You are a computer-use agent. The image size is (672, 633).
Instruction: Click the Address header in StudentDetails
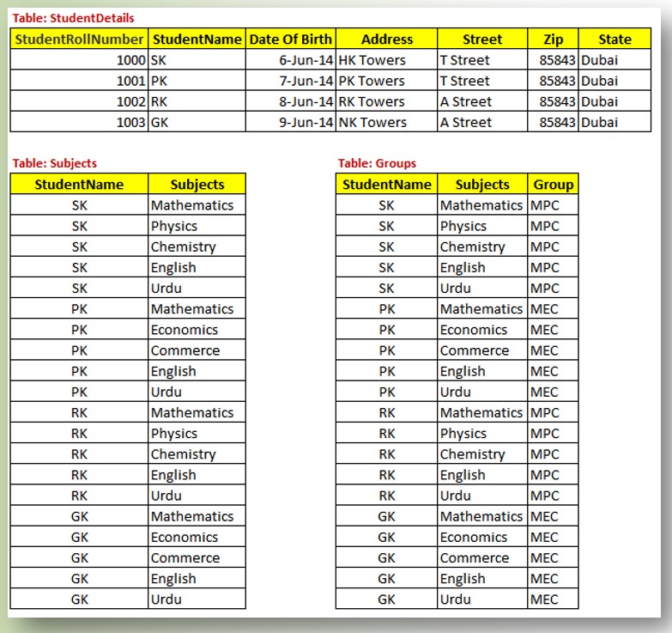386,39
